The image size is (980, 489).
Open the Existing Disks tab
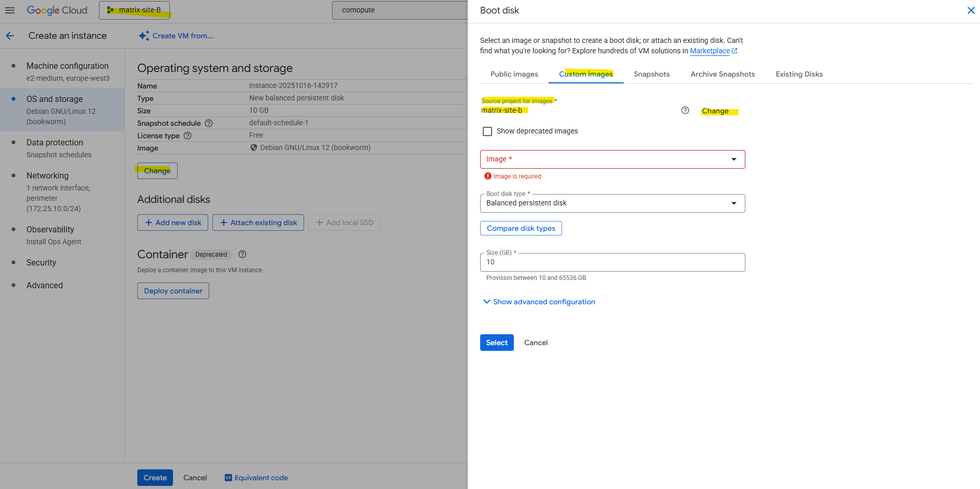point(799,74)
